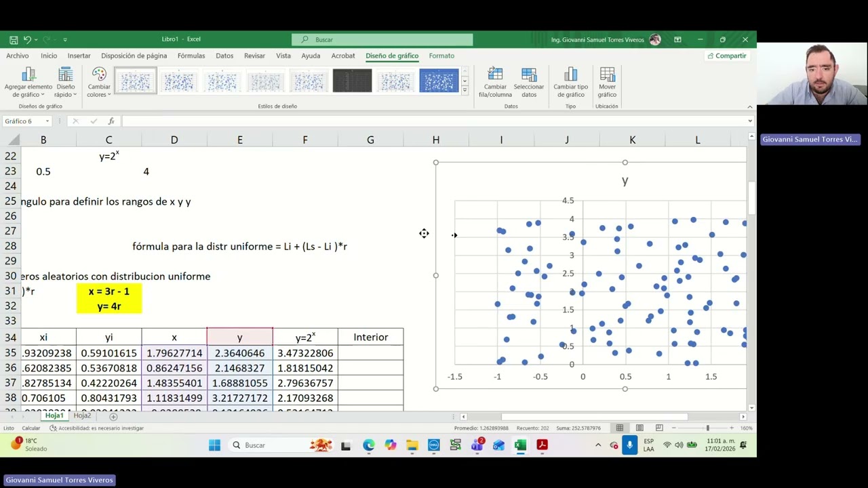The image size is (868, 488).
Task: Switch to the Insertar tab
Action: coord(79,56)
